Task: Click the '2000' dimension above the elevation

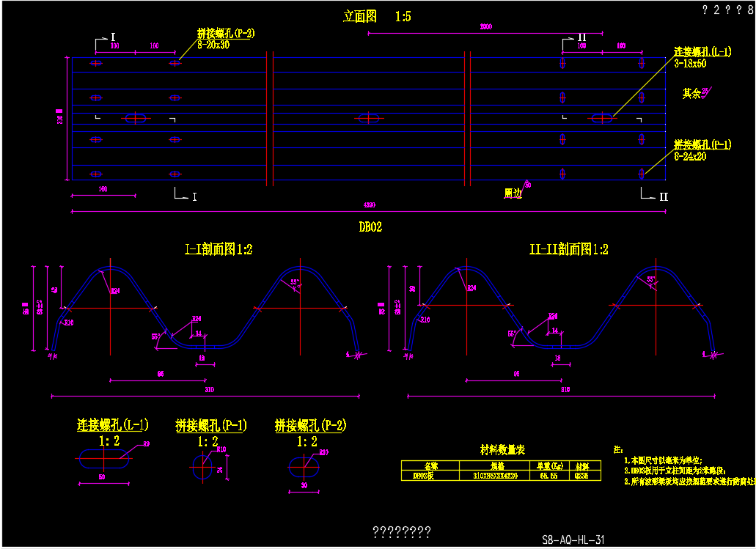Action: tap(486, 27)
